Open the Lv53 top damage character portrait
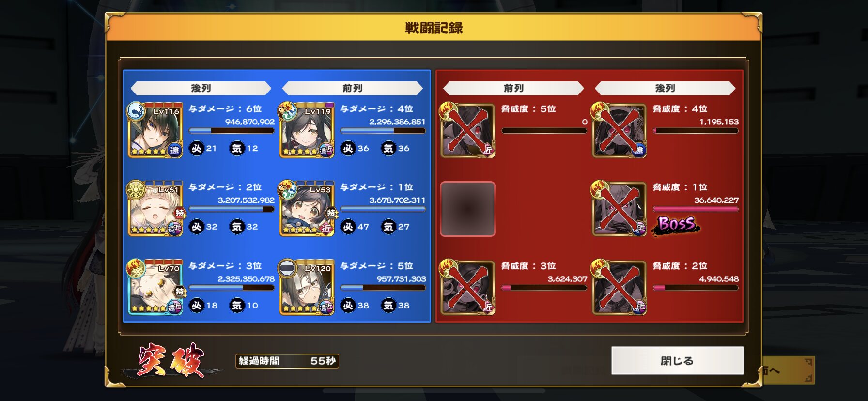 click(x=307, y=209)
